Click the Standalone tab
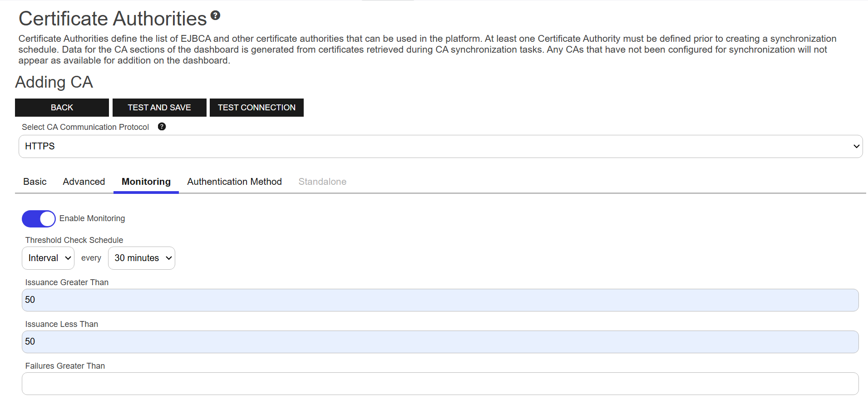 [322, 182]
